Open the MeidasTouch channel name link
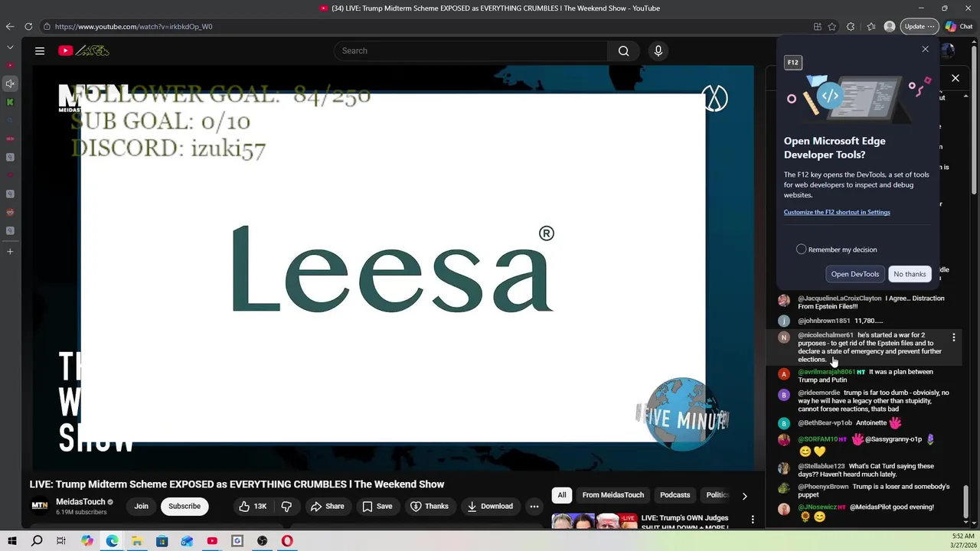Screen dimensions: 980x551 coord(80,502)
